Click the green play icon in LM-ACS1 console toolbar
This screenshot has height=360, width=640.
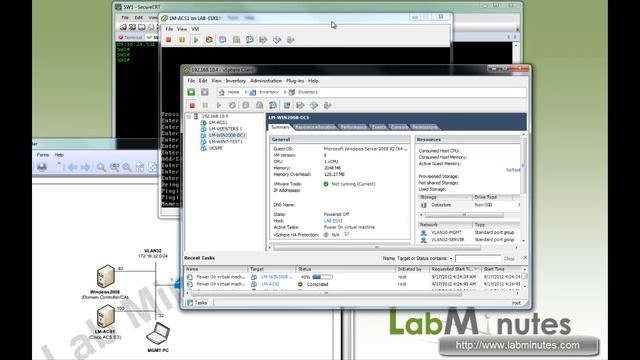[196, 40]
